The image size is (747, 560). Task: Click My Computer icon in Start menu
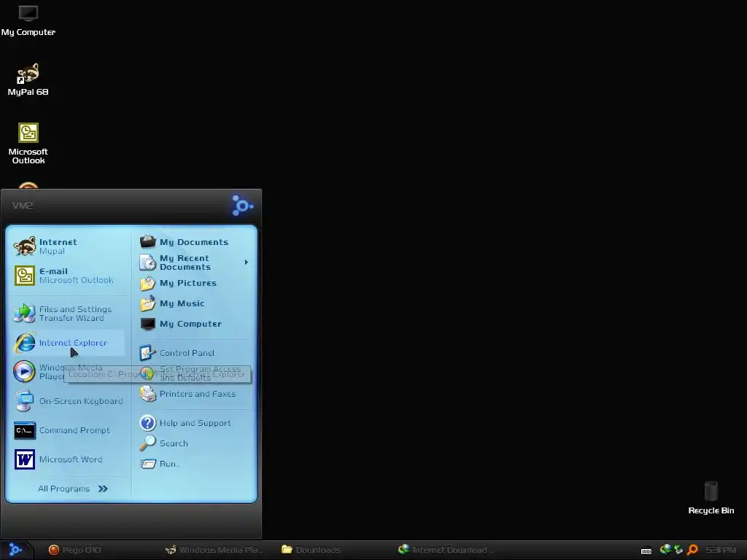click(x=147, y=324)
